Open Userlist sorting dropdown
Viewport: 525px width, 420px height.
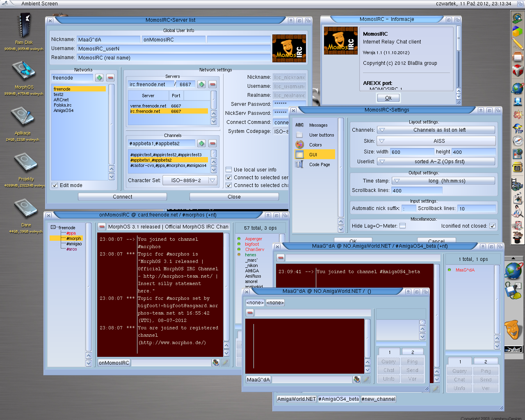tap(436, 161)
